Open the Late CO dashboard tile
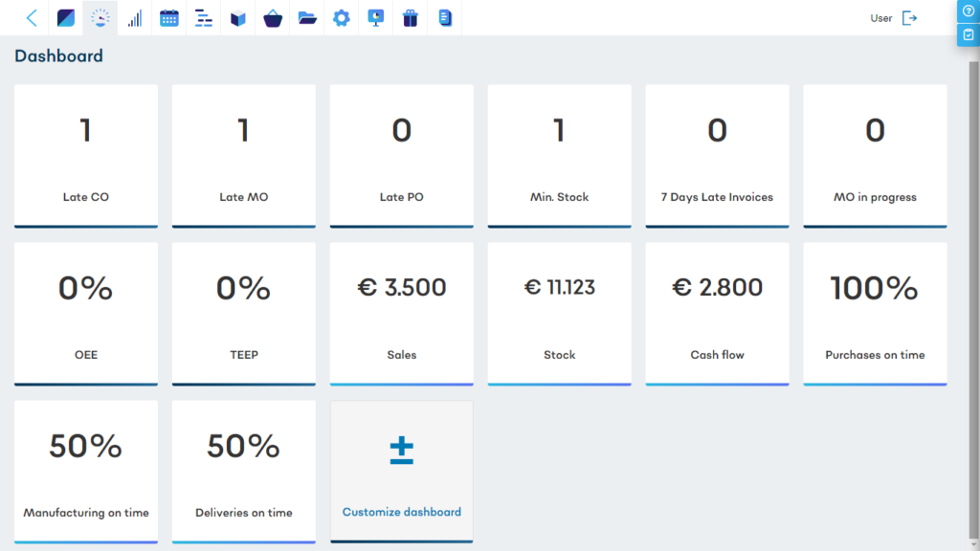The height and width of the screenshot is (551, 980). [86, 156]
